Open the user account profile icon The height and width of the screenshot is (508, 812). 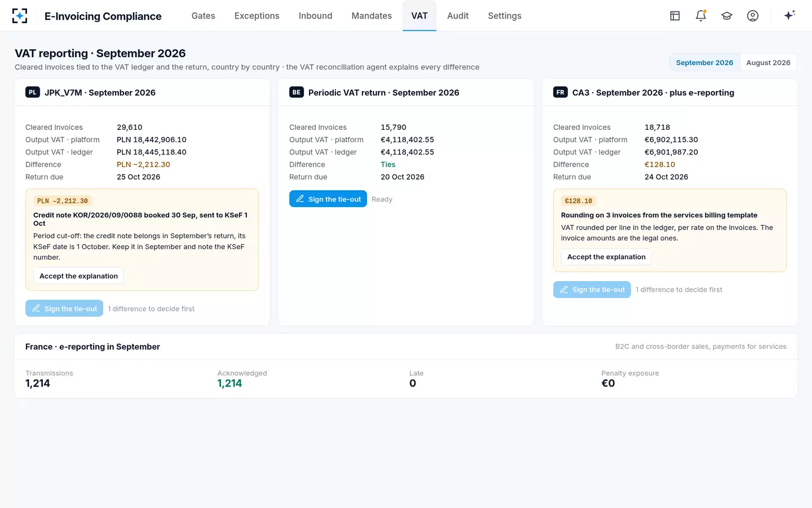753,16
